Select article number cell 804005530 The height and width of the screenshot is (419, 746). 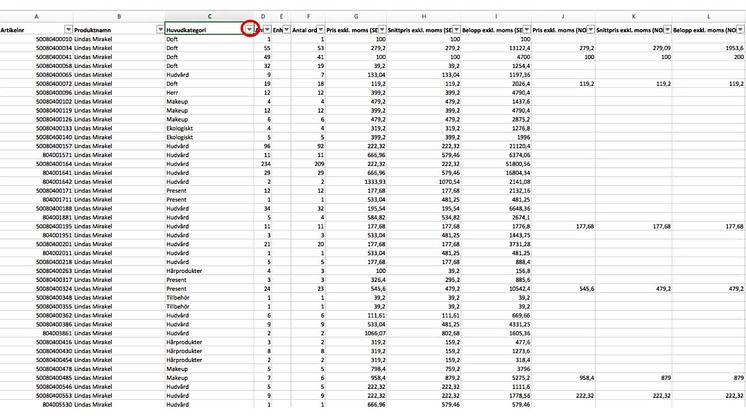point(37,405)
